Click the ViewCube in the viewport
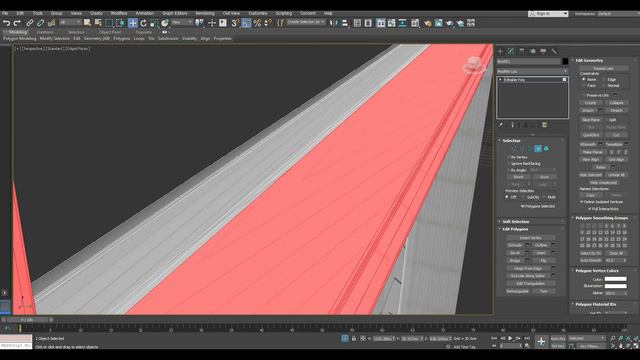 (x=474, y=64)
